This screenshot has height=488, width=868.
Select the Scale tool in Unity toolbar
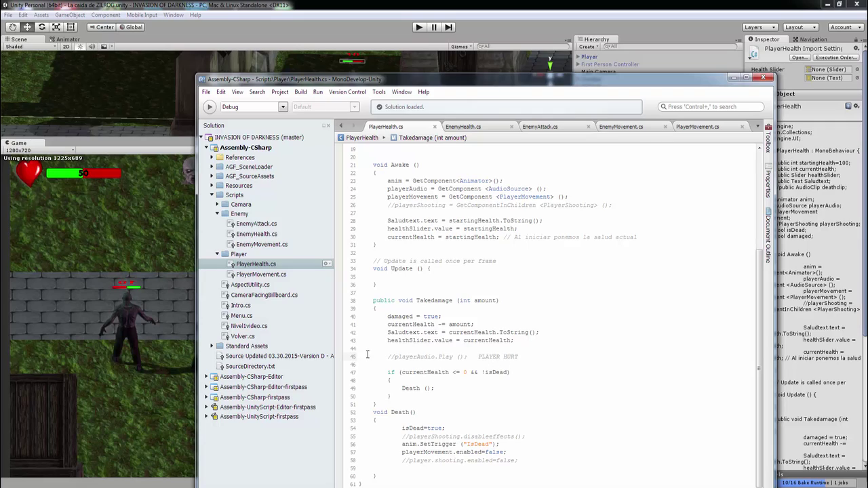(x=56, y=27)
